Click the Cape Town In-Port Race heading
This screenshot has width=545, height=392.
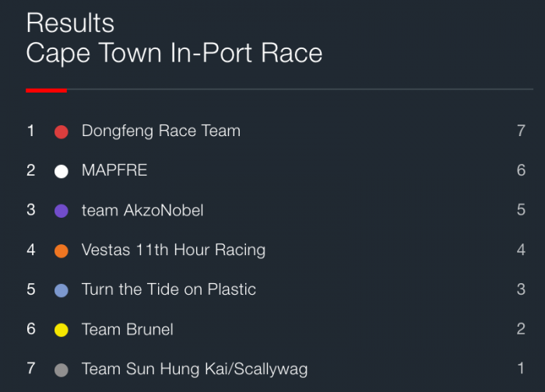[174, 53]
